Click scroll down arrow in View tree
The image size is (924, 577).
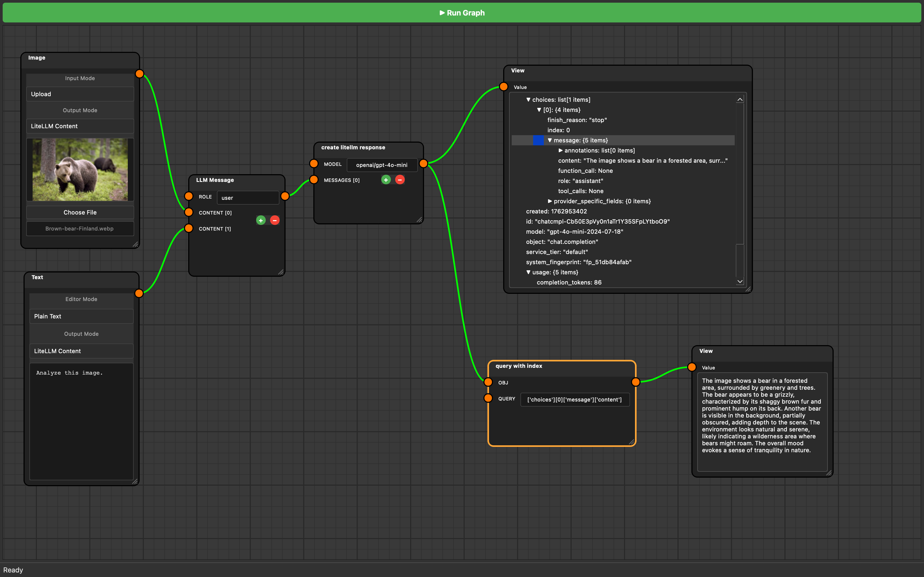(740, 282)
